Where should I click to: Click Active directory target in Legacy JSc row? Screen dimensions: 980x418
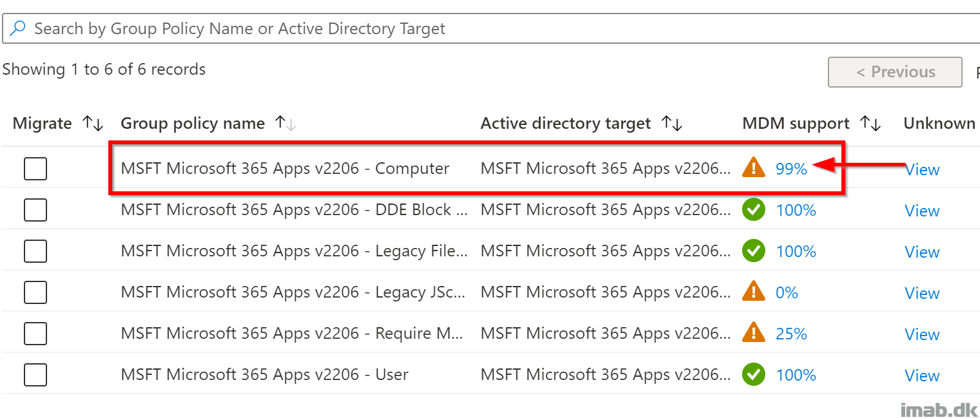606,292
